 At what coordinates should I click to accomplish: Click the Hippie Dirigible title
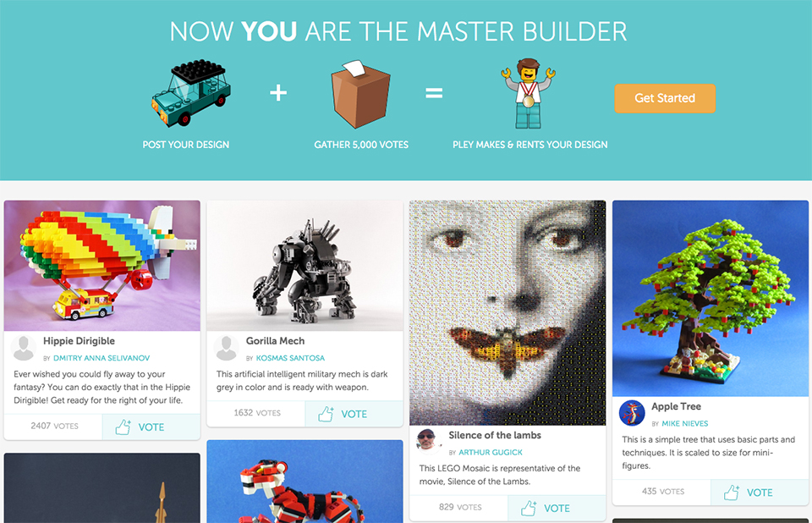tap(79, 341)
